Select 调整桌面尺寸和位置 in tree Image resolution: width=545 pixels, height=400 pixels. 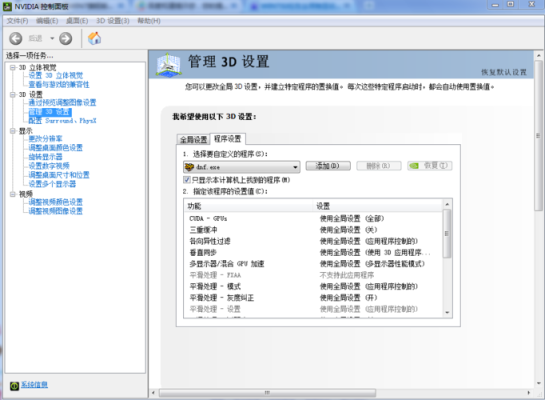59,175
